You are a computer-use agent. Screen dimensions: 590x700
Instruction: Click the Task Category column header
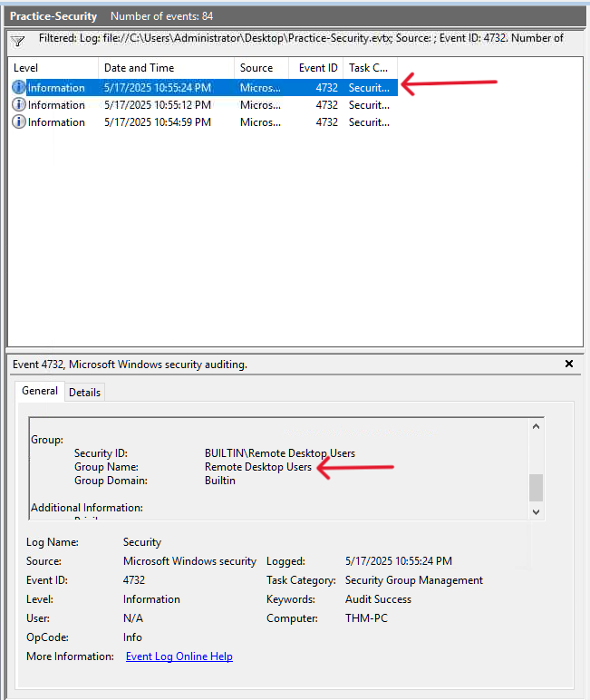click(x=369, y=68)
